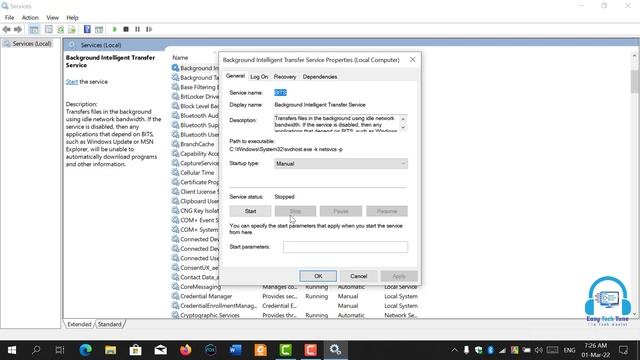
Task: Click the taskbar Search icon
Action: coord(36,350)
